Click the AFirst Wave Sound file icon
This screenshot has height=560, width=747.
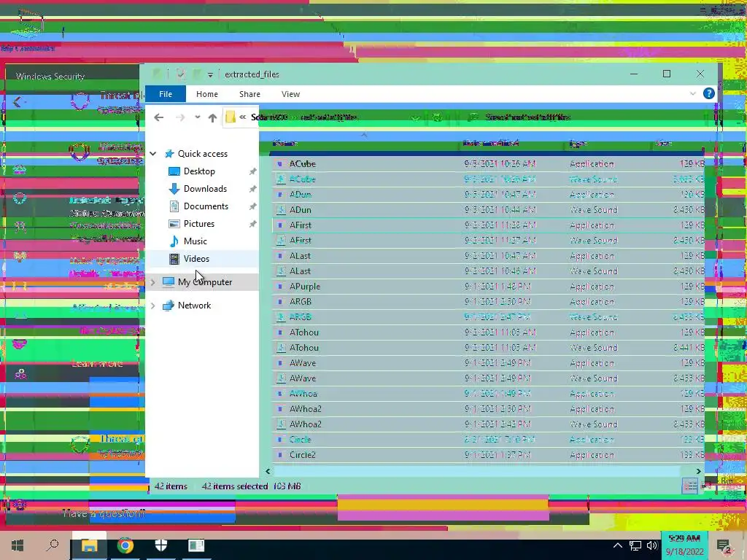click(x=280, y=241)
